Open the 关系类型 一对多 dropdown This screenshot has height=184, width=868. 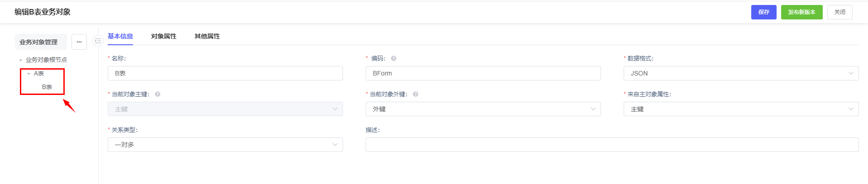[x=225, y=145]
